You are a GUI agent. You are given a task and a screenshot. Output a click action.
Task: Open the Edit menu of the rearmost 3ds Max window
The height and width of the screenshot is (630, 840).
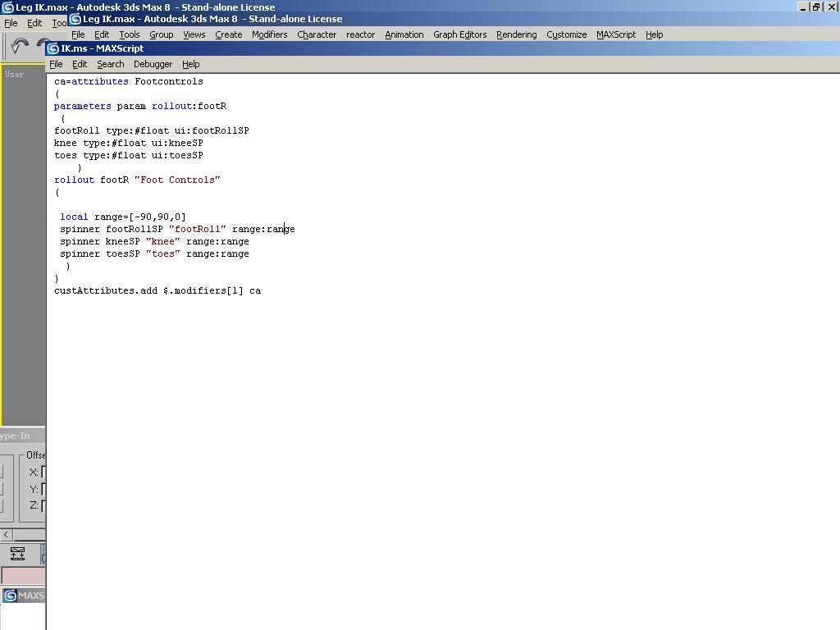pyautogui.click(x=34, y=23)
